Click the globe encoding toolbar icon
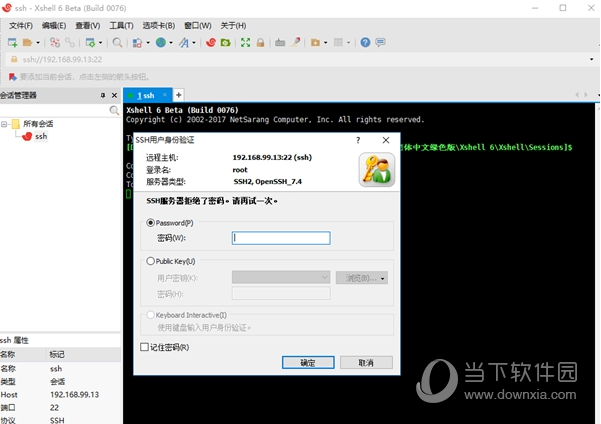601x424 pixels. [x=161, y=43]
